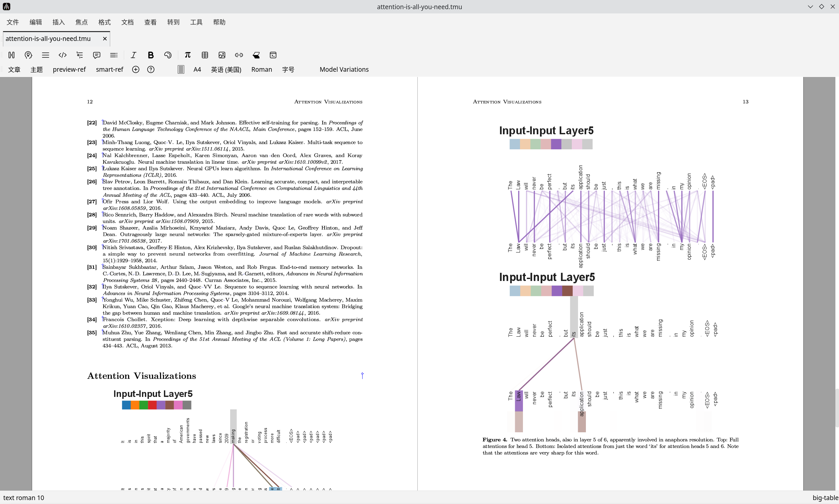839x504 pixels.
Task: Click the purple swatch in top Layer5 figure
Action: tap(556, 144)
